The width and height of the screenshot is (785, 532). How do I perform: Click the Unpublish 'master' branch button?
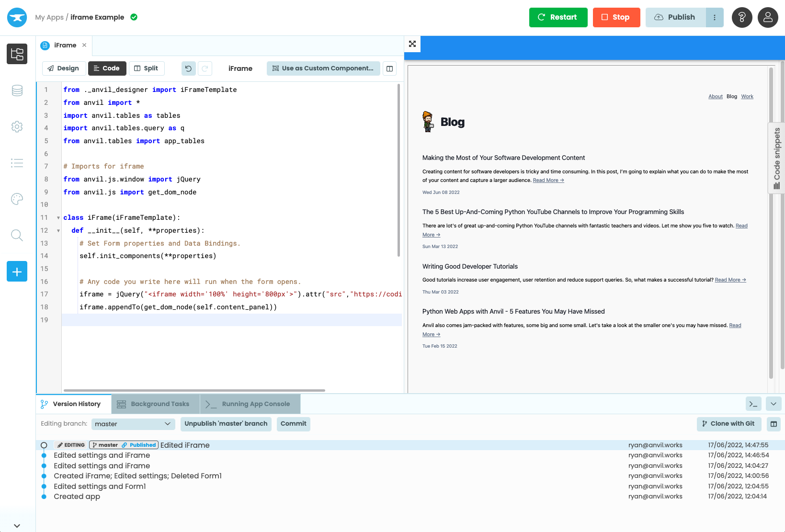[226, 424]
